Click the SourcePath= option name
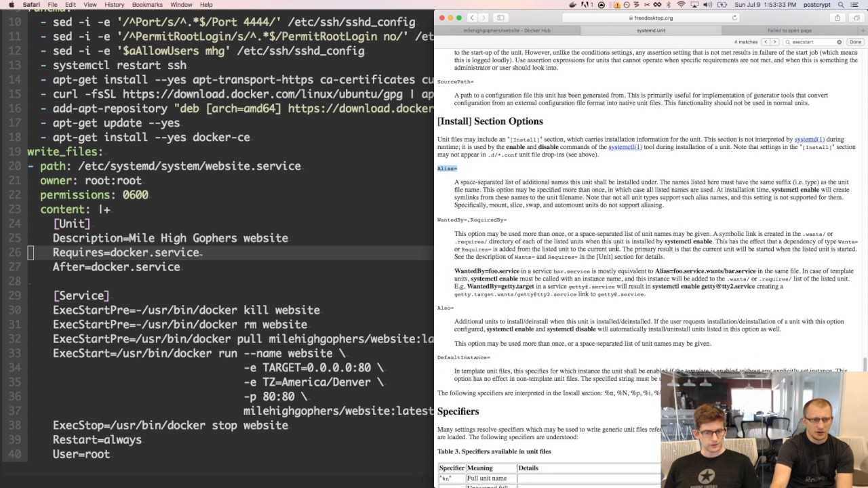 point(455,82)
